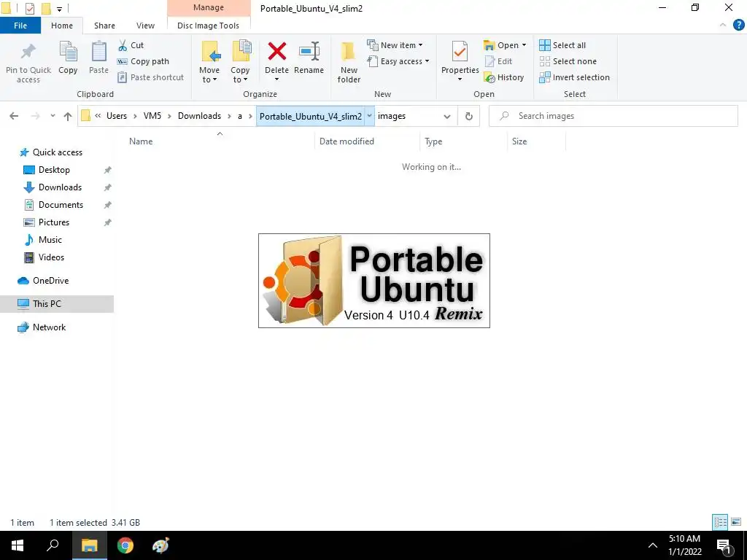Screen dimensions: 747x560
Task: Click the Edit ribbon command
Action: [x=498, y=61]
